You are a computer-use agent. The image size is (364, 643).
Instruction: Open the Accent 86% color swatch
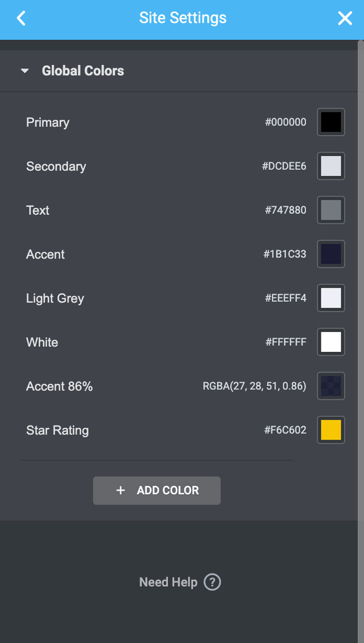(x=331, y=386)
